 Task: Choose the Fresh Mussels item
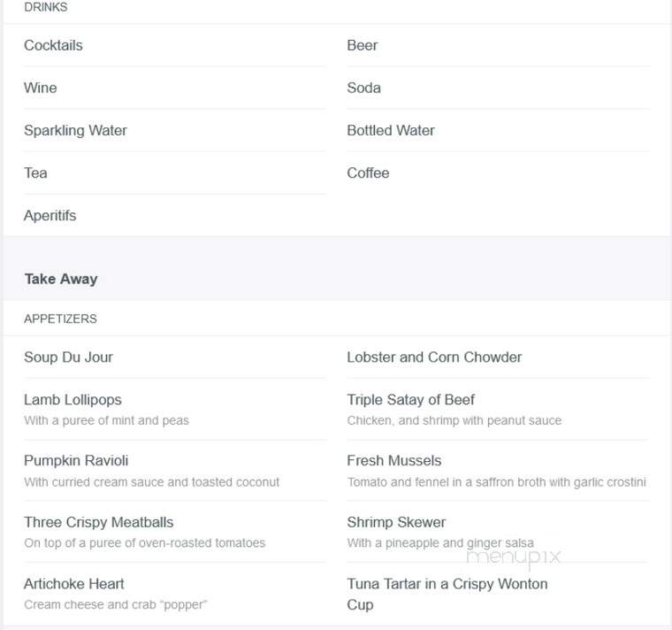click(394, 461)
